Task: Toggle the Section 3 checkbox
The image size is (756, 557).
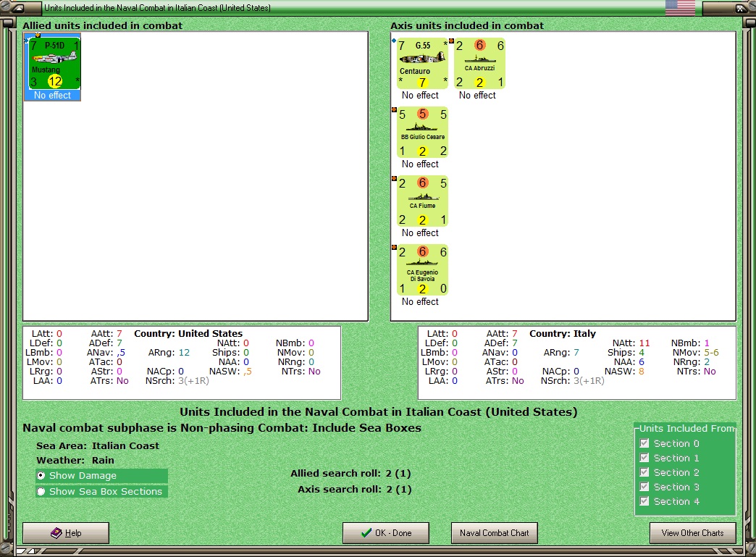Action: point(644,487)
